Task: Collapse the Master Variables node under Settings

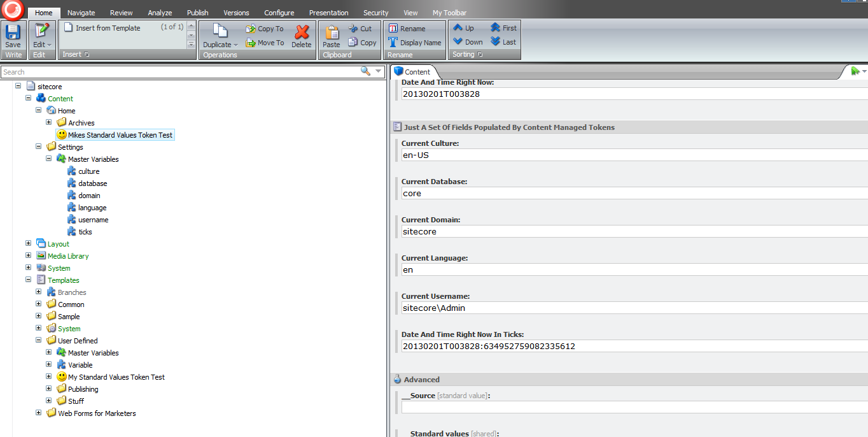Action: point(49,159)
